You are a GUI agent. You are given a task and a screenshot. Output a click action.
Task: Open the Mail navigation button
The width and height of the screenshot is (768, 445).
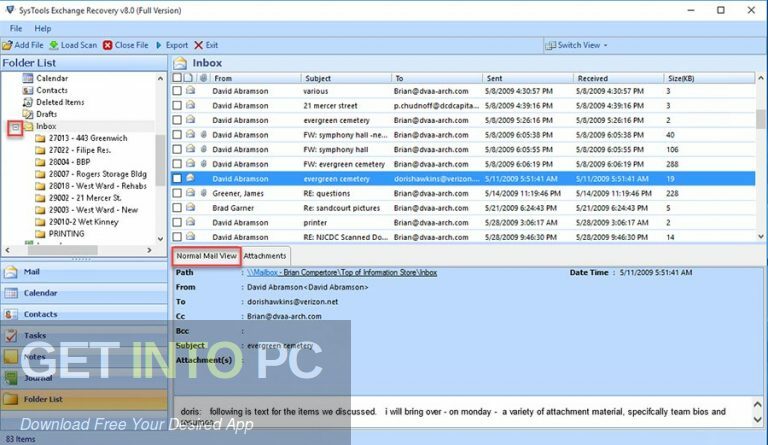coord(84,272)
